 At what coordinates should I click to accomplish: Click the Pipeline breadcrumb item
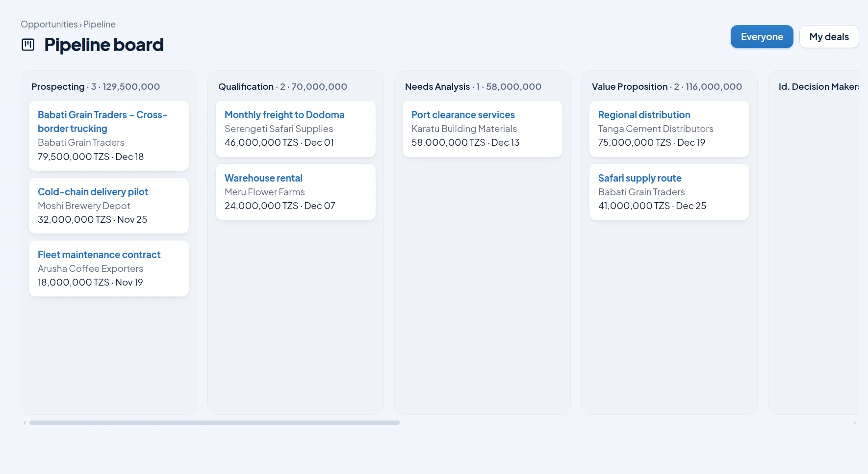coord(100,24)
